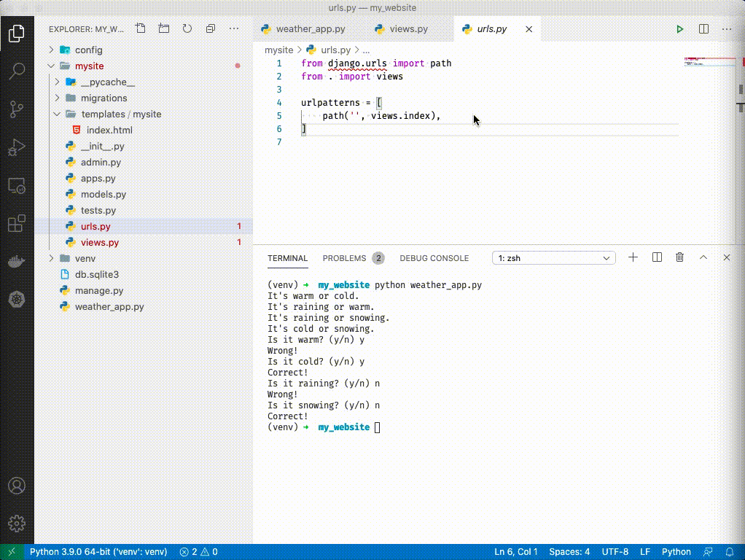Image resolution: width=745 pixels, height=560 pixels.
Task: Click Python 3.9.0 interpreter in status bar
Action: click(x=98, y=552)
